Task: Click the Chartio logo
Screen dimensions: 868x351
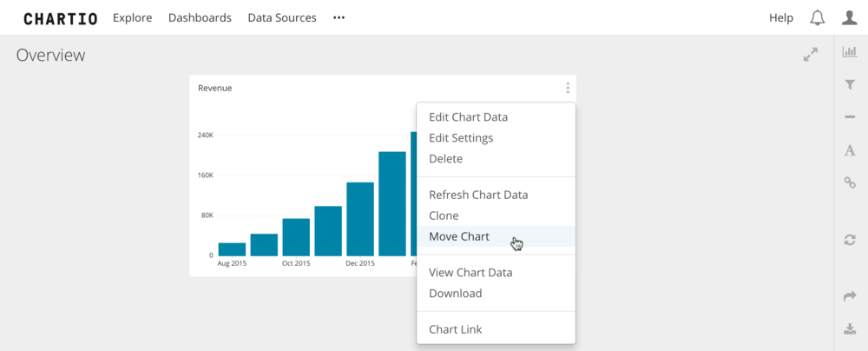Action: [x=61, y=18]
